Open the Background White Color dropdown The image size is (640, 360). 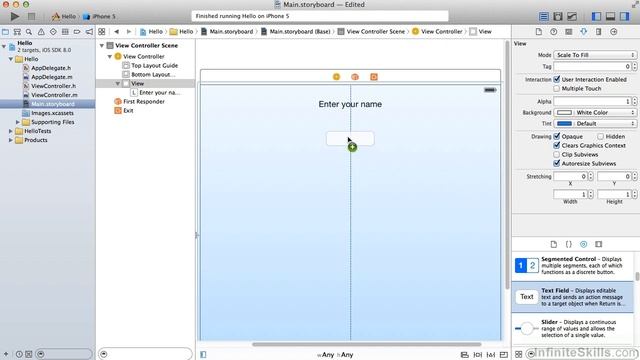pos(606,112)
